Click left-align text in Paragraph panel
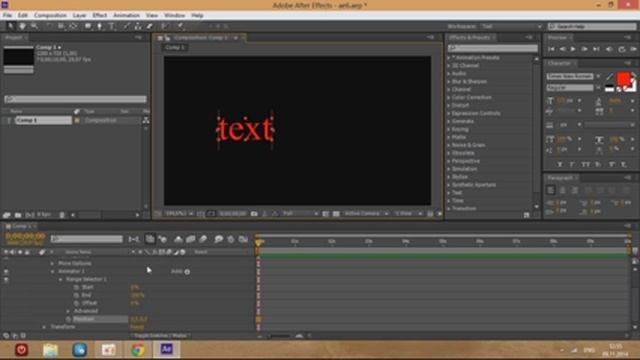640x360 pixels. 551,190
